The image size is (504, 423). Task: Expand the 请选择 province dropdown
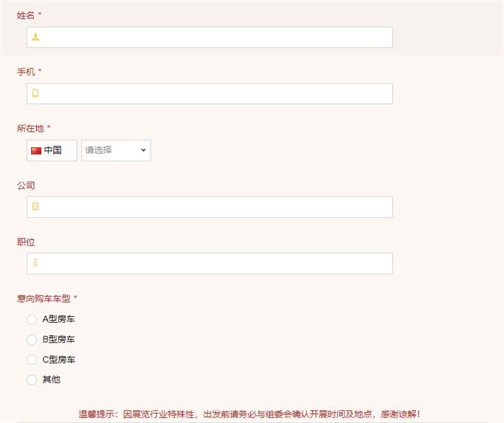[116, 151]
